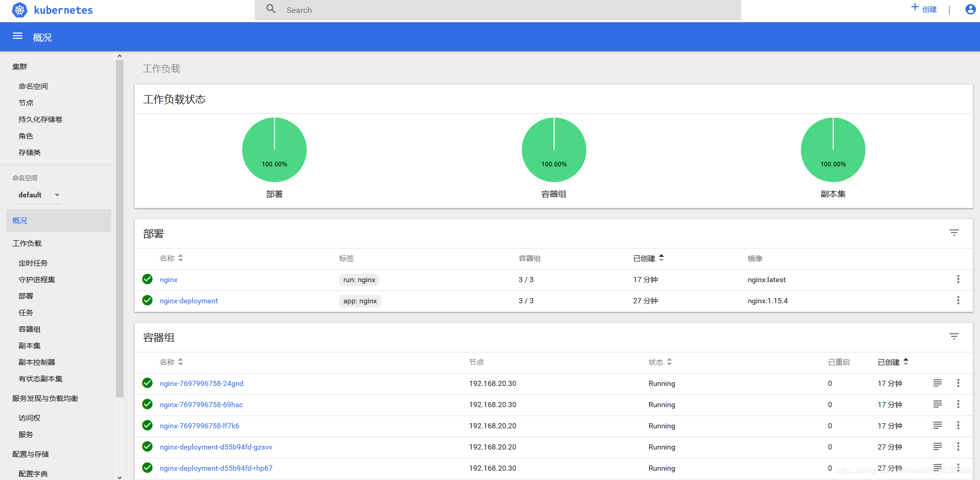This screenshot has height=480, width=980.
Task: Select 存储类 in the sidebar
Action: pyautogui.click(x=29, y=152)
